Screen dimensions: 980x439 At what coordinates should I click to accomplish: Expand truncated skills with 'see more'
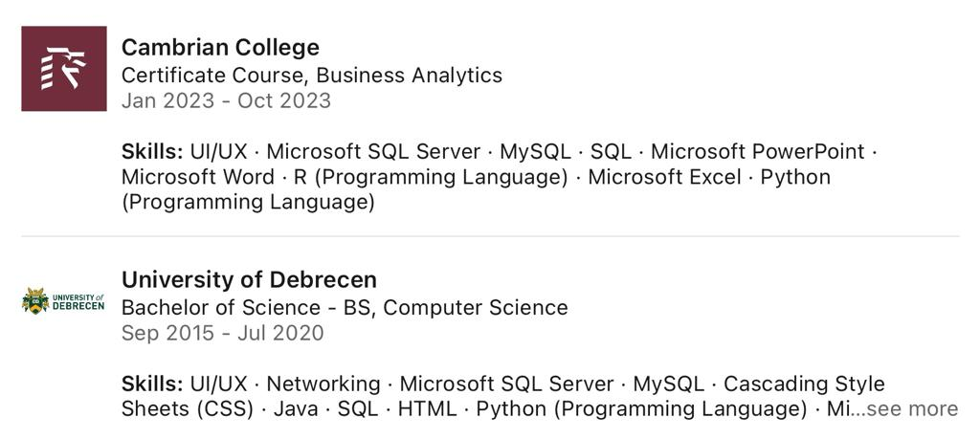click(x=912, y=409)
